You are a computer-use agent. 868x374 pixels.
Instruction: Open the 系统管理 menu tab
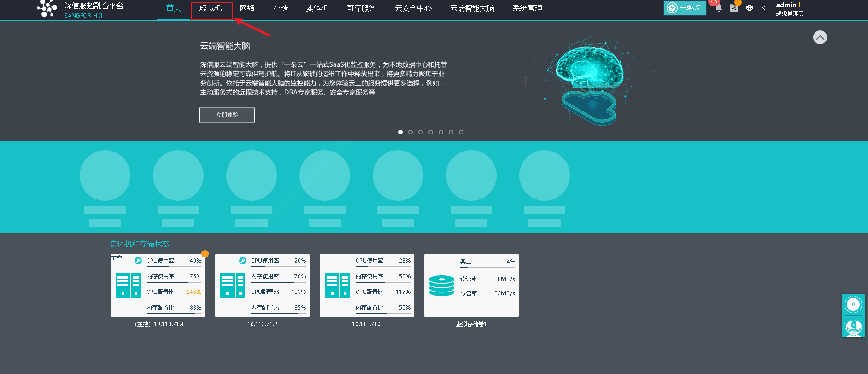pyautogui.click(x=527, y=8)
